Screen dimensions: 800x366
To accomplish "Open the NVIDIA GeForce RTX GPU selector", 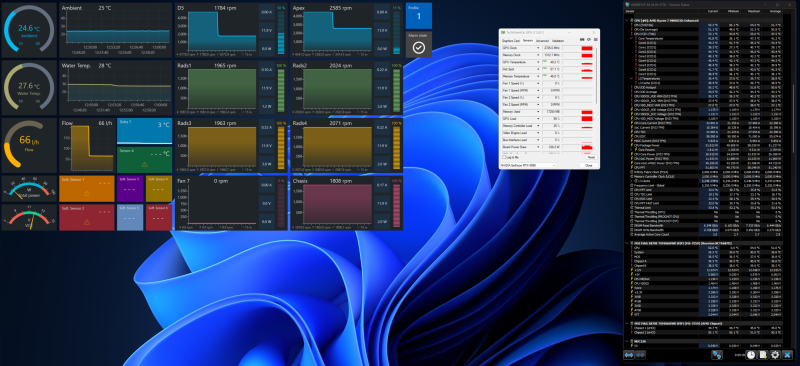I will [x=529, y=165].
